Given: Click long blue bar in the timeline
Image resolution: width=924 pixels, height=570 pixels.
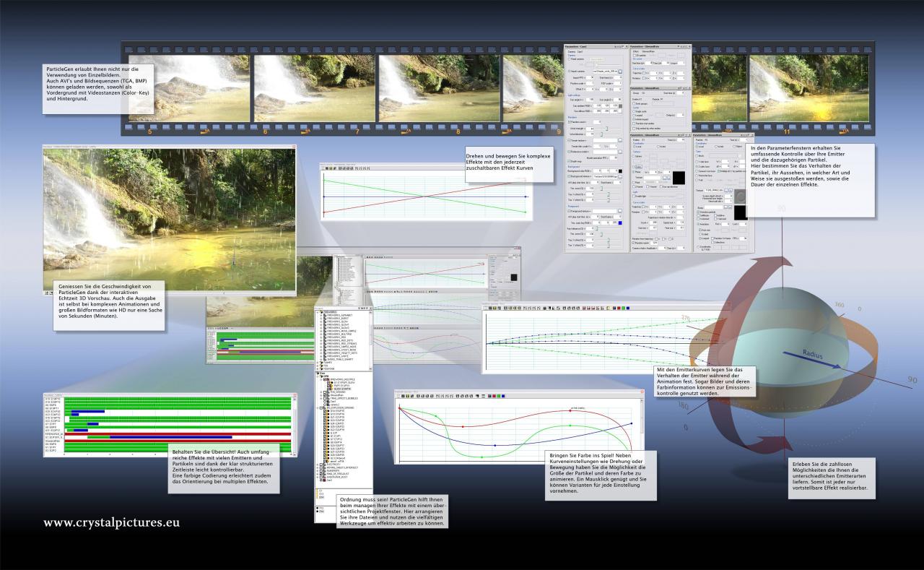Looking at the screenshot, I should pos(171,437).
